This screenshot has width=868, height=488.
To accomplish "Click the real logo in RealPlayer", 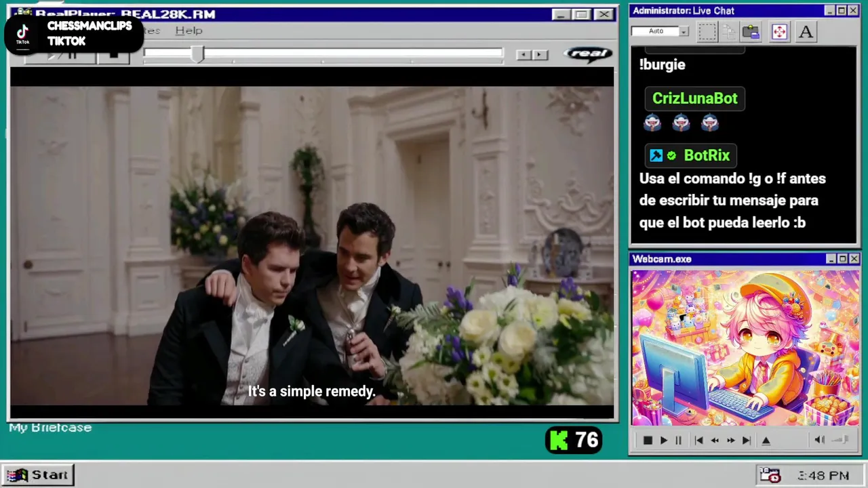I will point(587,54).
